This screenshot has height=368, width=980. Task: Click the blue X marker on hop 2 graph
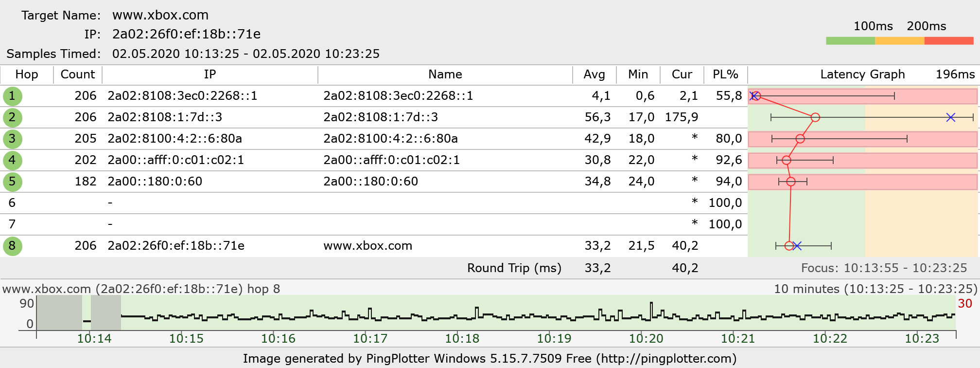[951, 117]
